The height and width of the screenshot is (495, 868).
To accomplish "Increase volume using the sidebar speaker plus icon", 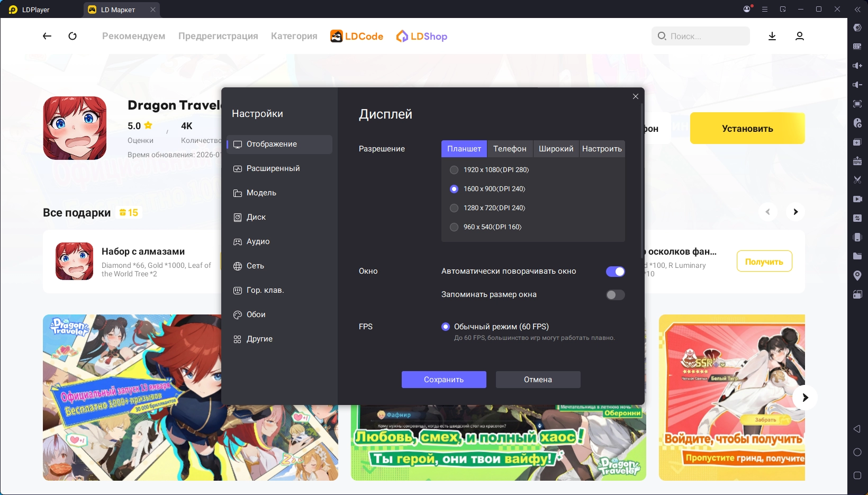I will point(857,66).
